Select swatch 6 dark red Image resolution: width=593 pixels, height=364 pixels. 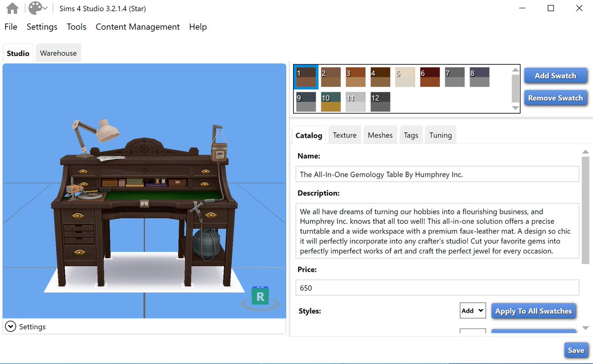(x=430, y=77)
